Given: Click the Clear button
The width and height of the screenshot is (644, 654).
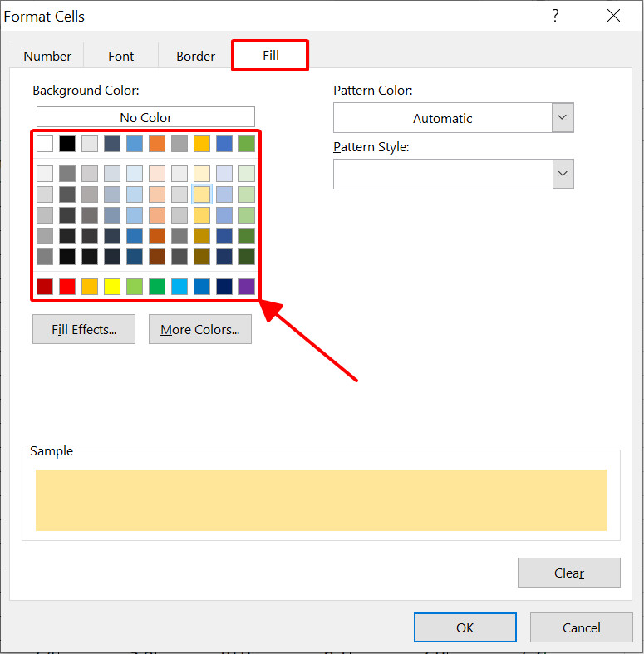Looking at the screenshot, I should [x=569, y=573].
